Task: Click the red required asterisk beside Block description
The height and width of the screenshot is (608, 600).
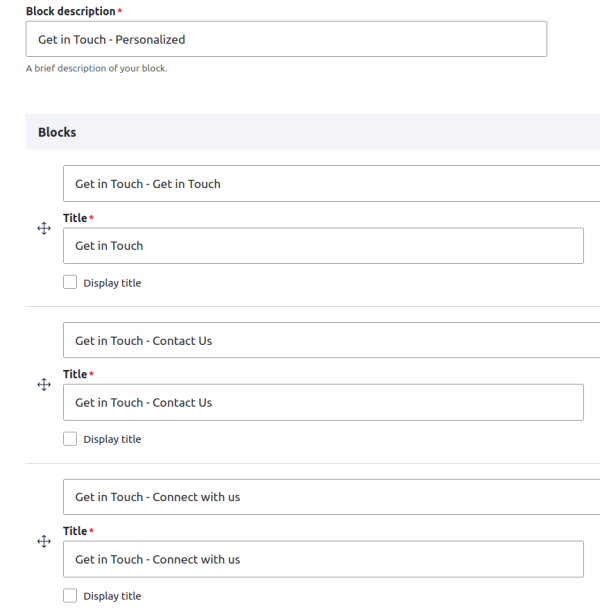Action: point(120,11)
